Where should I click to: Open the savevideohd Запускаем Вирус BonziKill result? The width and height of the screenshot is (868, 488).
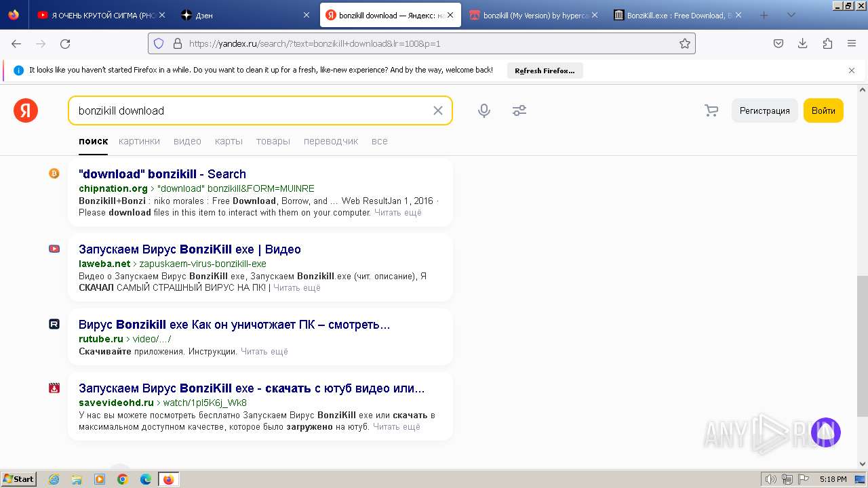(x=252, y=388)
